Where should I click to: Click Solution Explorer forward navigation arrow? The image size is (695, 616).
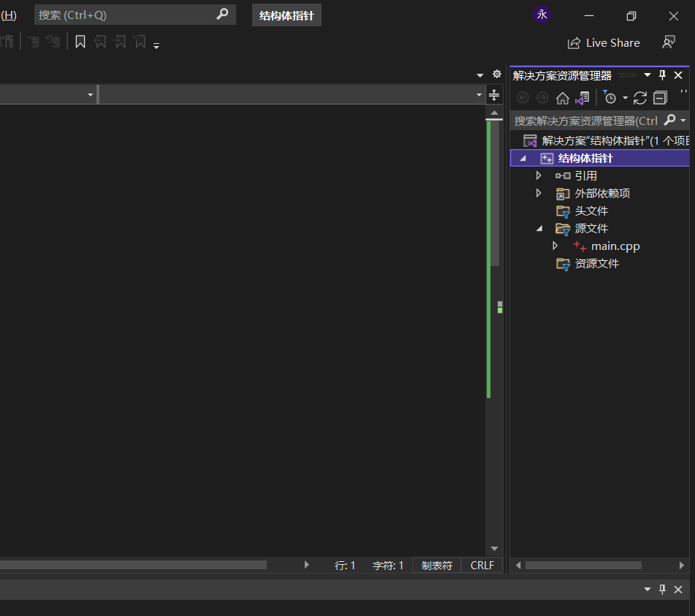tap(542, 97)
